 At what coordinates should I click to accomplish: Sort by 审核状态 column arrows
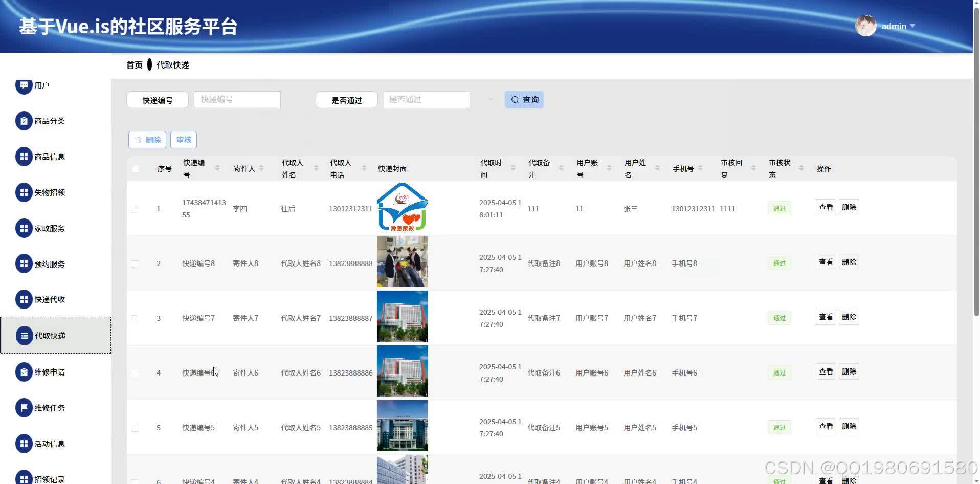pos(801,168)
